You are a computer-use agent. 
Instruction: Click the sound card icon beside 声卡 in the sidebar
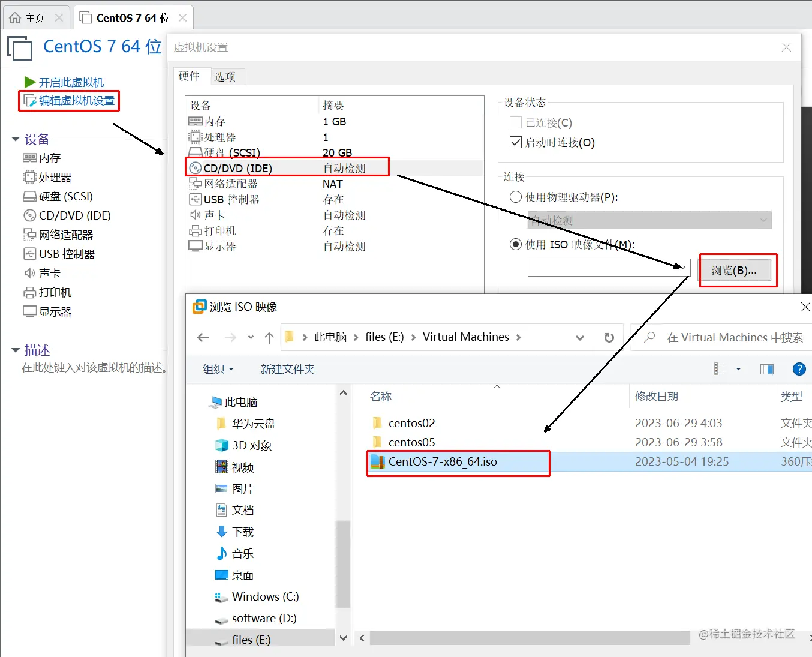point(30,273)
